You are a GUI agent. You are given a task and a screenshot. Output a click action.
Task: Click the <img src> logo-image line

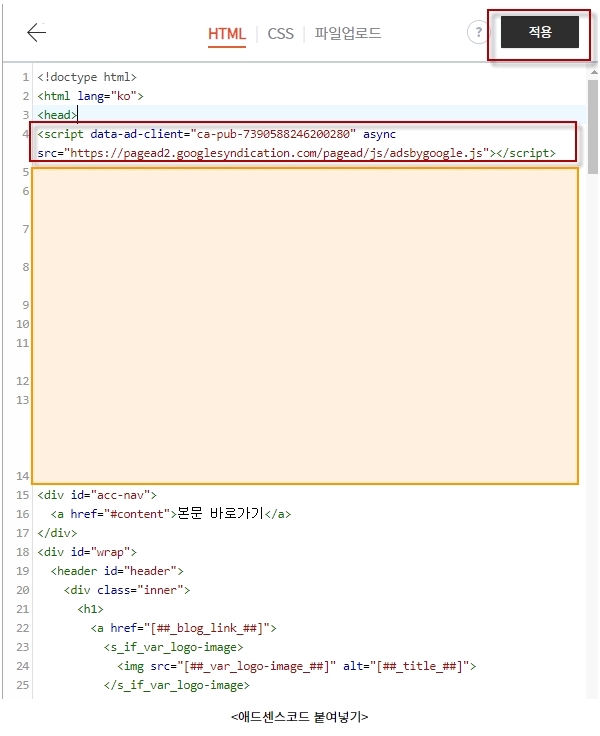[297, 666]
